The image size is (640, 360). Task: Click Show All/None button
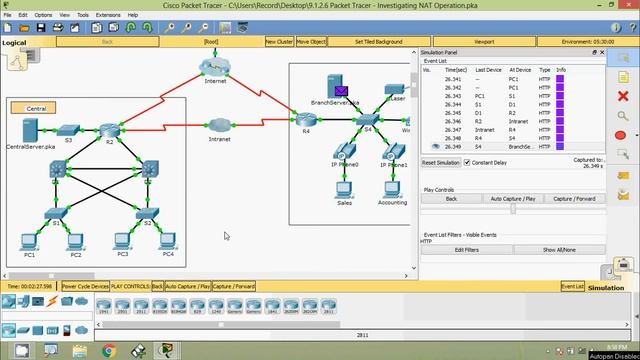pos(559,250)
